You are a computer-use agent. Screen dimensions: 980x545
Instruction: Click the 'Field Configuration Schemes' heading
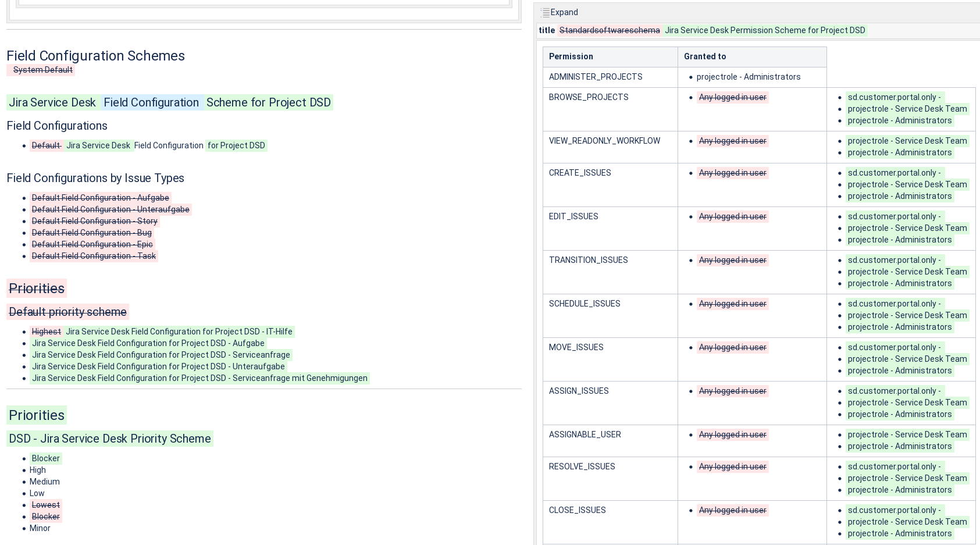[95, 56]
